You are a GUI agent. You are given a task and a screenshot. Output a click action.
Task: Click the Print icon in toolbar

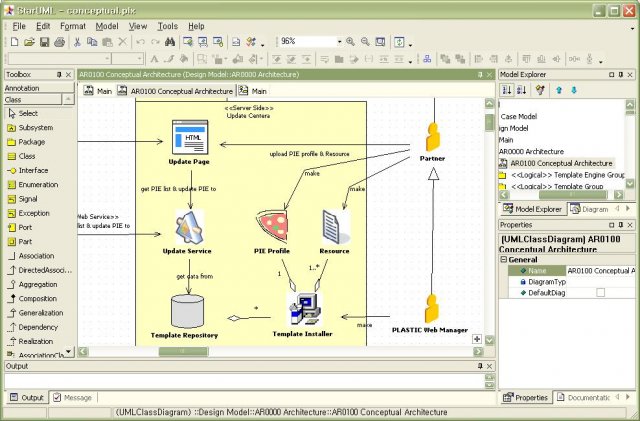[60, 42]
